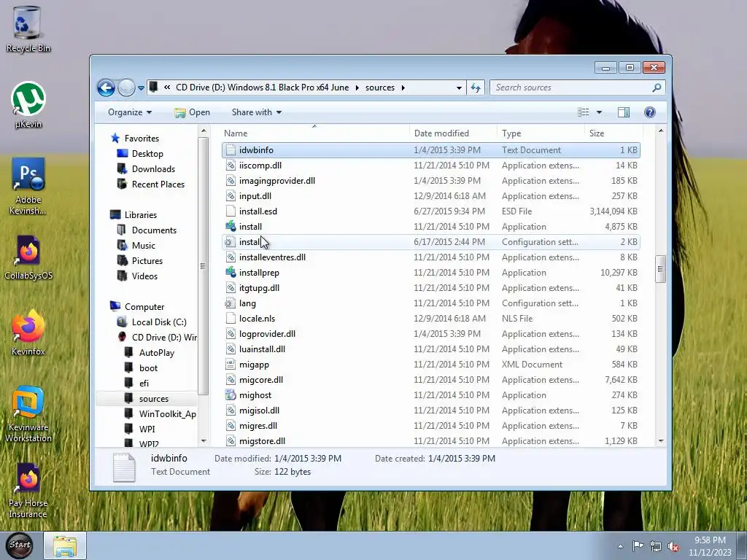This screenshot has height=560, width=747.
Task: Click the Forward navigation arrow
Action: tap(126, 87)
